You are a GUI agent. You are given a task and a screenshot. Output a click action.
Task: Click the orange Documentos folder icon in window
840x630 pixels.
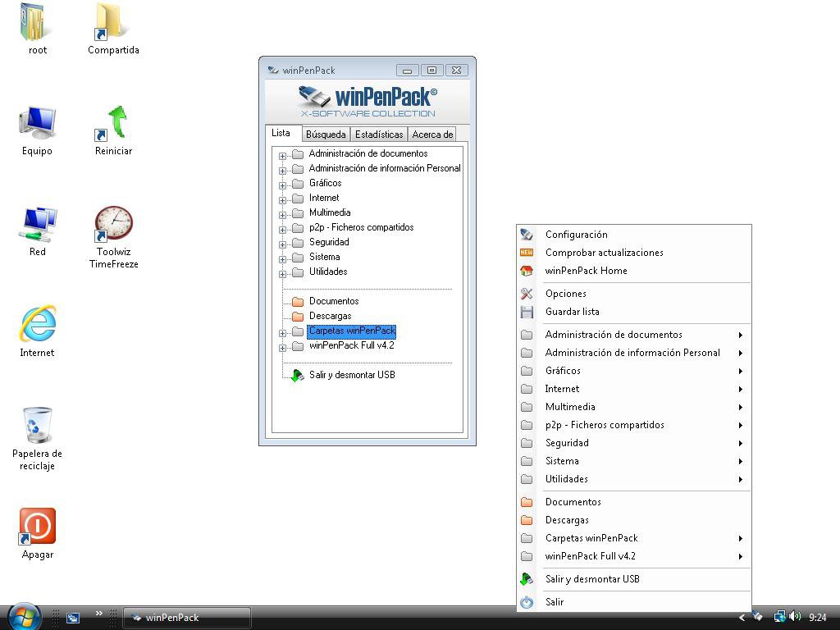click(x=298, y=302)
